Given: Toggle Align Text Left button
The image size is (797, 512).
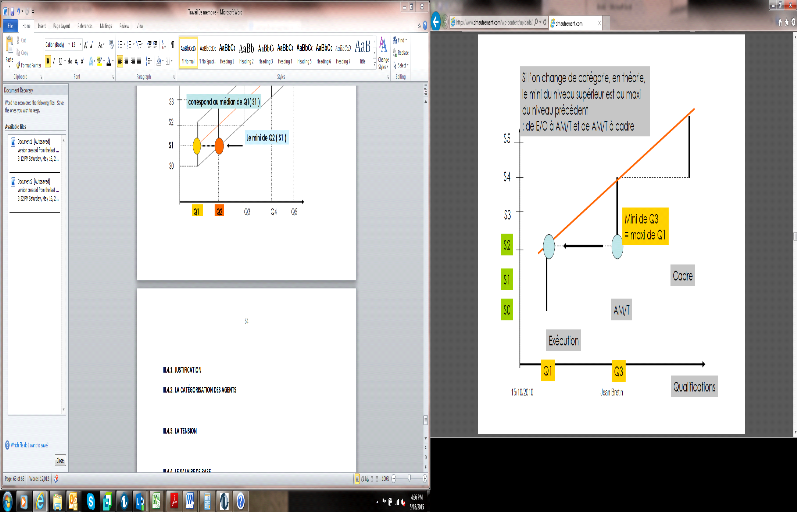Looking at the screenshot, I should tap(120, 61).
